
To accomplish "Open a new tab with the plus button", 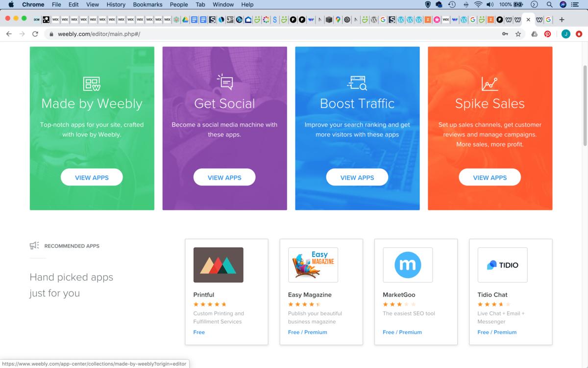I will (562, 20).
